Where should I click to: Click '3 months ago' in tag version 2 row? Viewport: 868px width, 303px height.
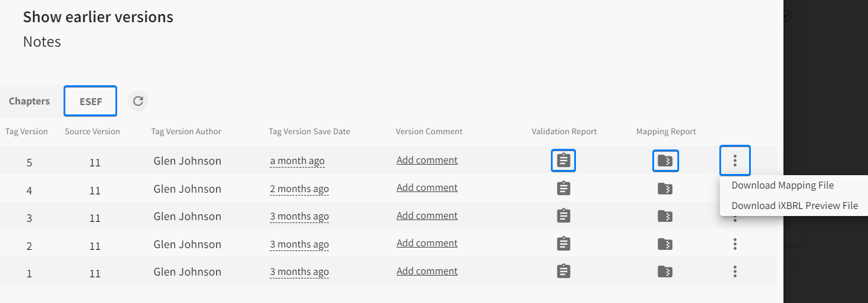coord(300,245)
